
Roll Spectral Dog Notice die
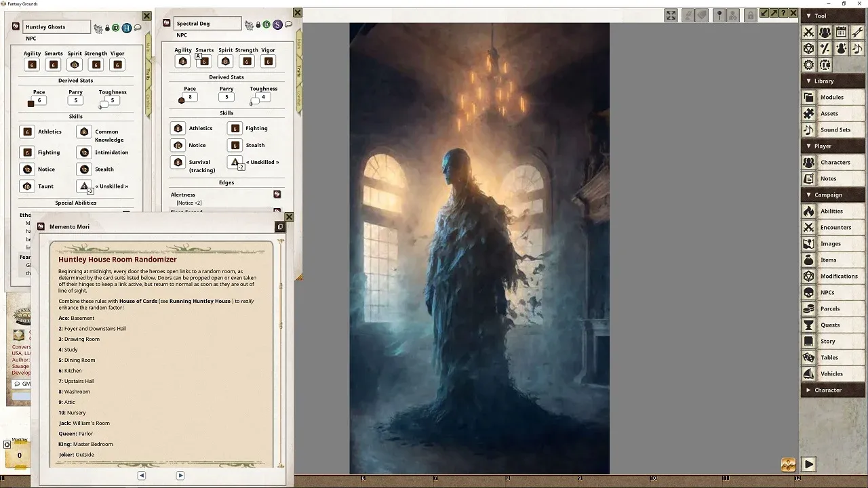coord(178,145)
